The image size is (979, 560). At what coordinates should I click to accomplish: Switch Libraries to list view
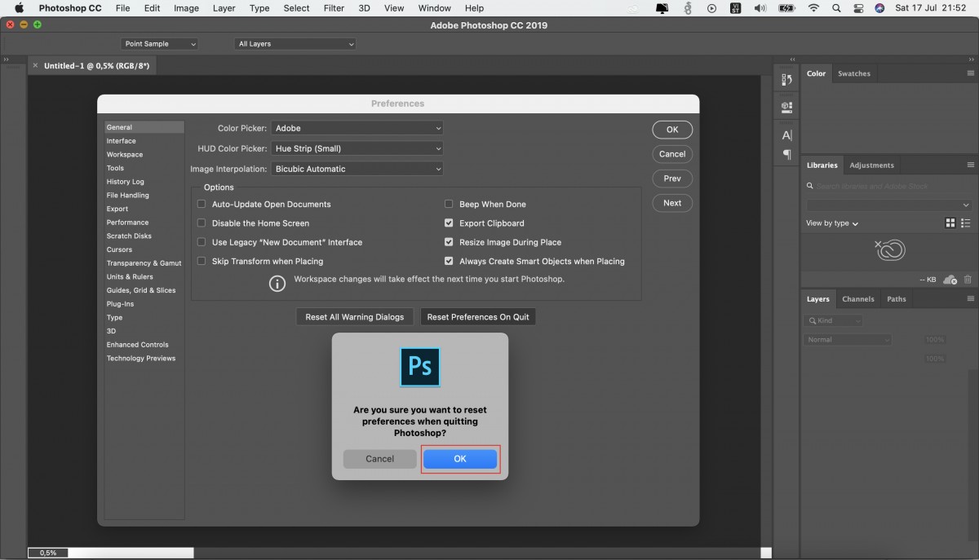[x=966, y=223]
